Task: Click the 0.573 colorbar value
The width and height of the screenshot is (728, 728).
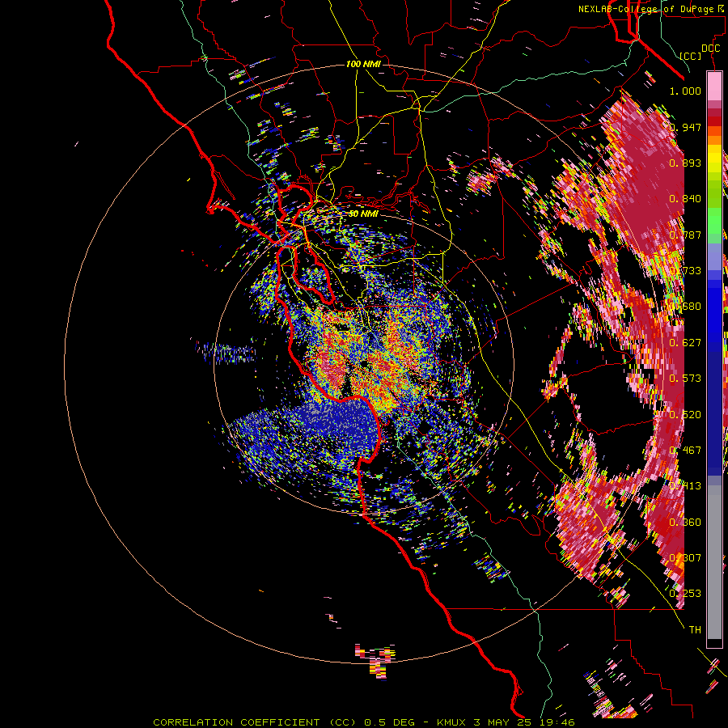Action: (685, 379)
